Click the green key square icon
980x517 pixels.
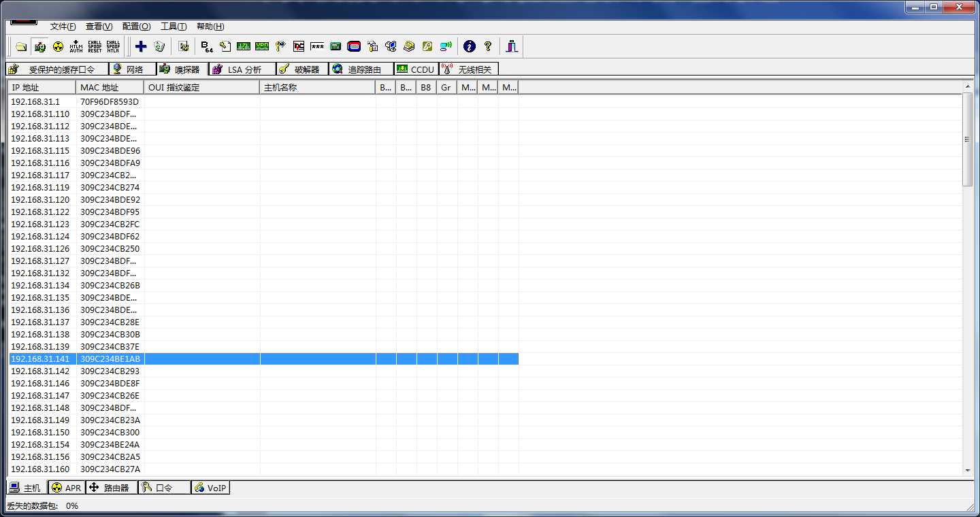pos(427,46)
